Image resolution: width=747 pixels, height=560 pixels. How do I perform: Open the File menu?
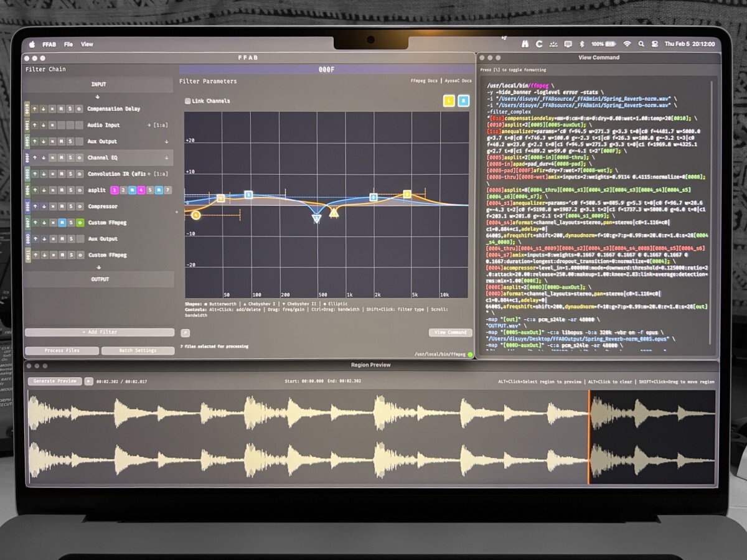[68, 44]
